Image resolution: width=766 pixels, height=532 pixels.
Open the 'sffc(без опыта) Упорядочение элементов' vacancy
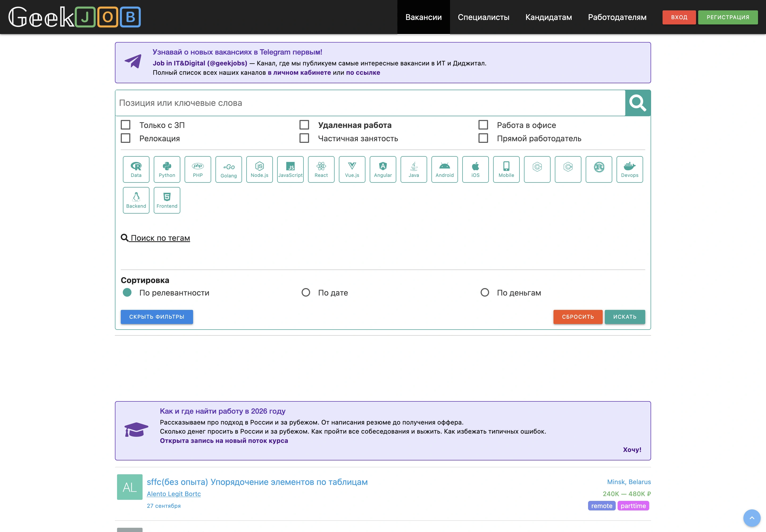[257, 482]
